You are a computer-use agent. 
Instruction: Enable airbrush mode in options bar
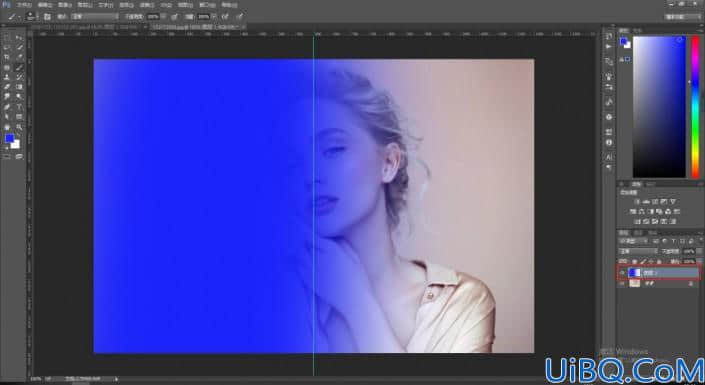[x=225, y=17]
